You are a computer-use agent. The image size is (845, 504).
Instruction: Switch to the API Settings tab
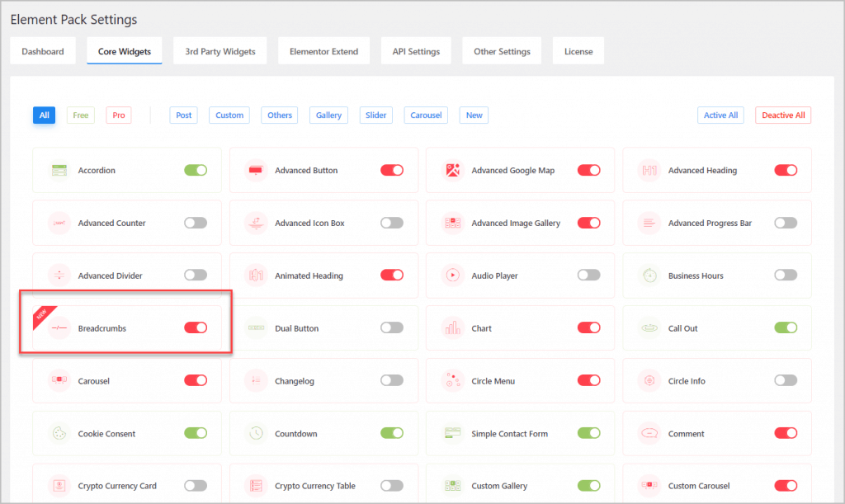point(417,51)
